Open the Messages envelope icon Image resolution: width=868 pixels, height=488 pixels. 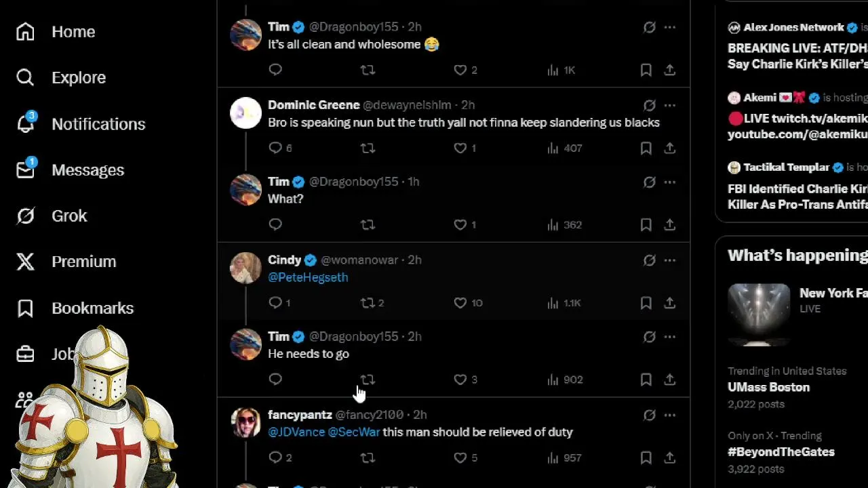(25, 169)
